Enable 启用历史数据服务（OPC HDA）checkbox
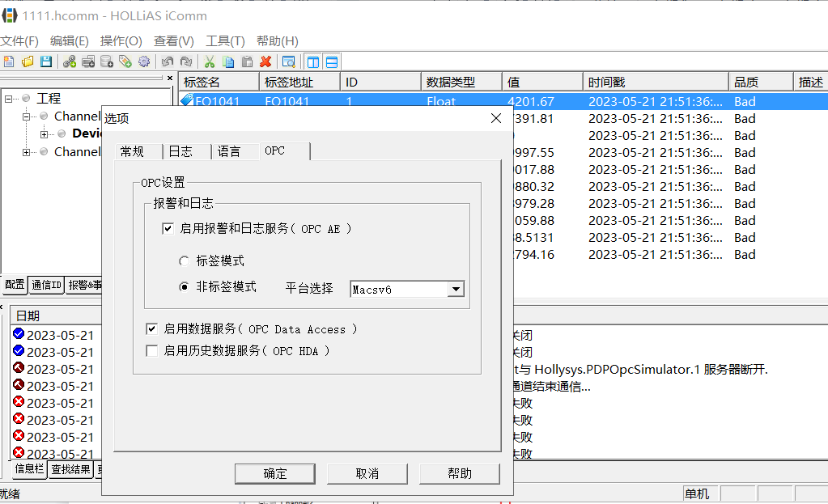 (x=151, y=350)
